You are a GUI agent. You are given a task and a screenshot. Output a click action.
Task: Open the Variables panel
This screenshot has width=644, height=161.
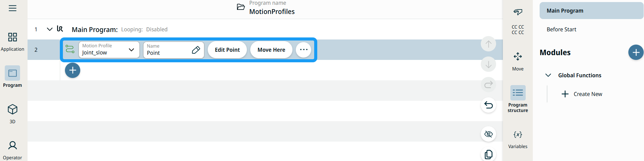pyautogui.click(x=518, y=139)
